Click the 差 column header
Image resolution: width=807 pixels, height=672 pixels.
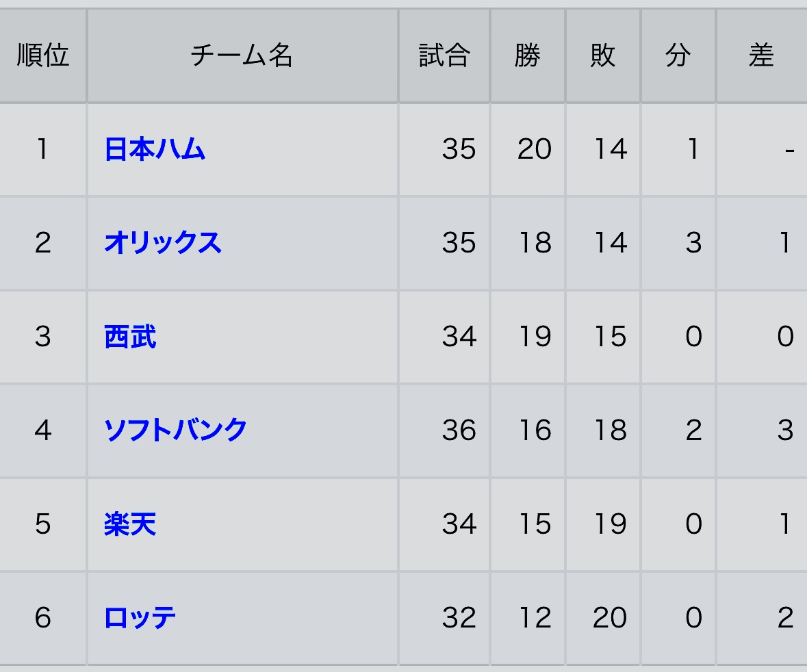tap(762, 55)
